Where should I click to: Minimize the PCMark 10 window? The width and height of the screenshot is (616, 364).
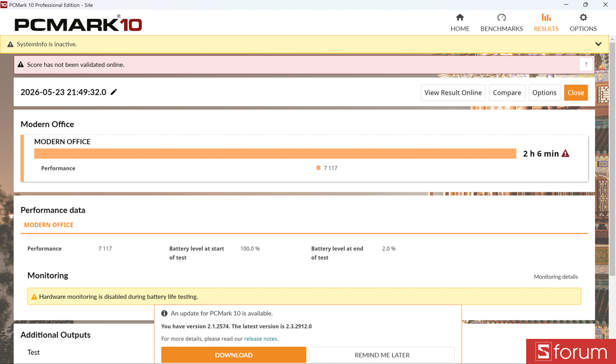click(x=565, y=5)
